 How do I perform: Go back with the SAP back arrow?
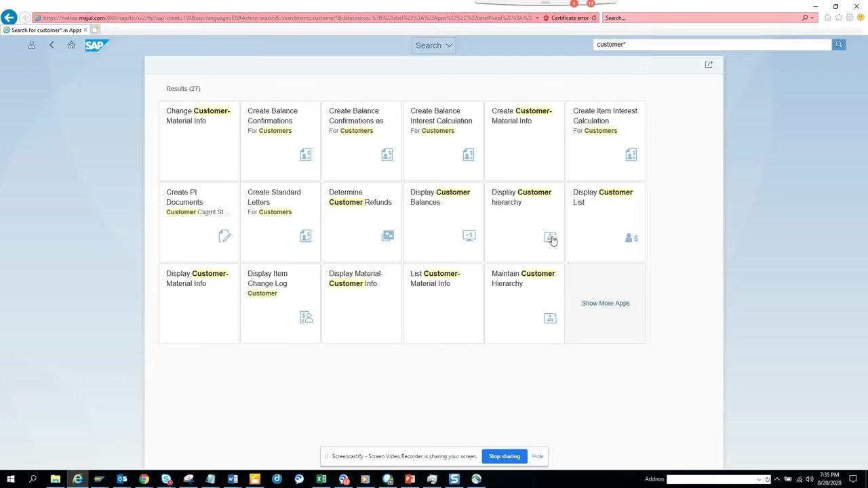click(52, 45)
